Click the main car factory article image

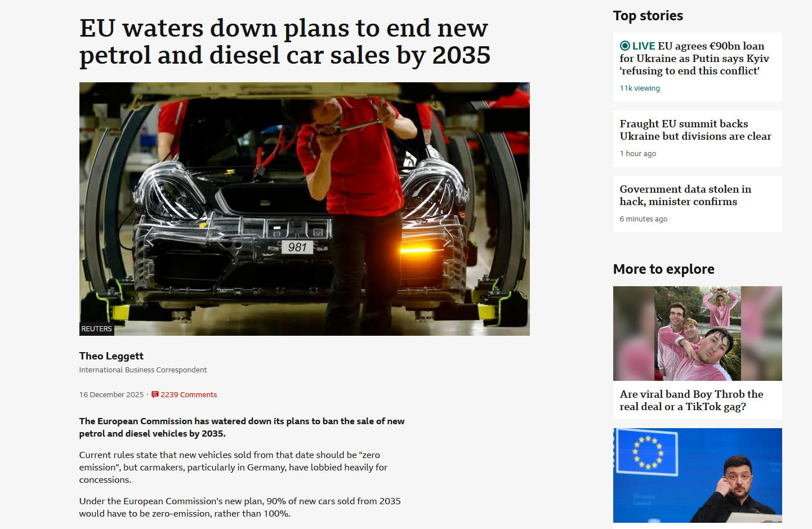[x=305, y=209]
